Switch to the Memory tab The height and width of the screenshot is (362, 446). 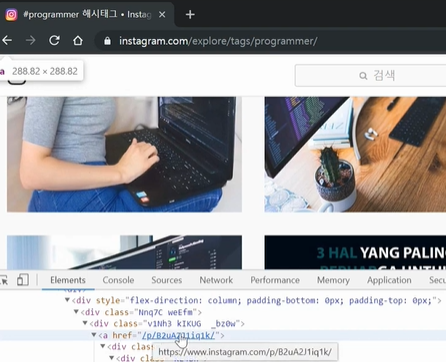pyautogui.click(x=333, y=280)
